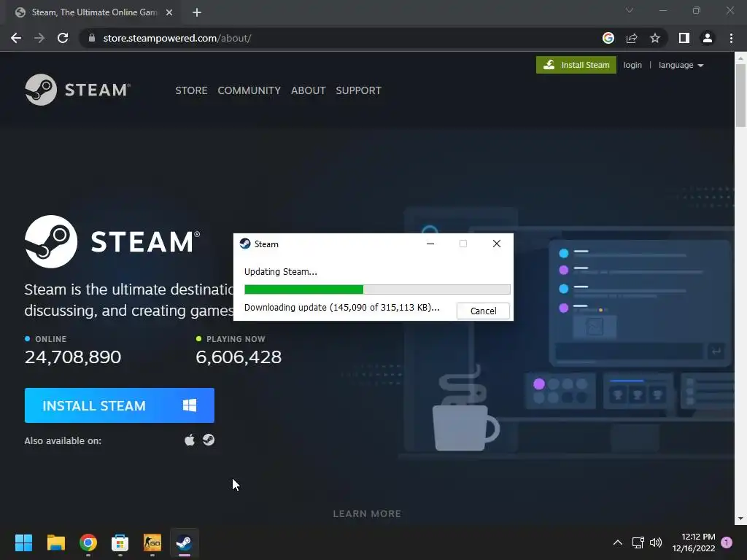This screenshot has width=747, height=560.
Task: Open CS:GO from taskbar
Action: [x=152, y=542]
